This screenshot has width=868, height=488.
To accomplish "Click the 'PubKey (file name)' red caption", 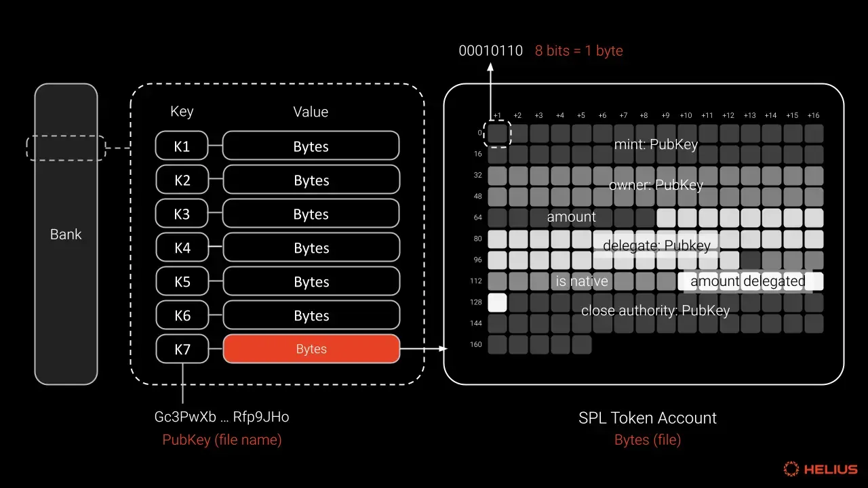I will click(222, 440).
